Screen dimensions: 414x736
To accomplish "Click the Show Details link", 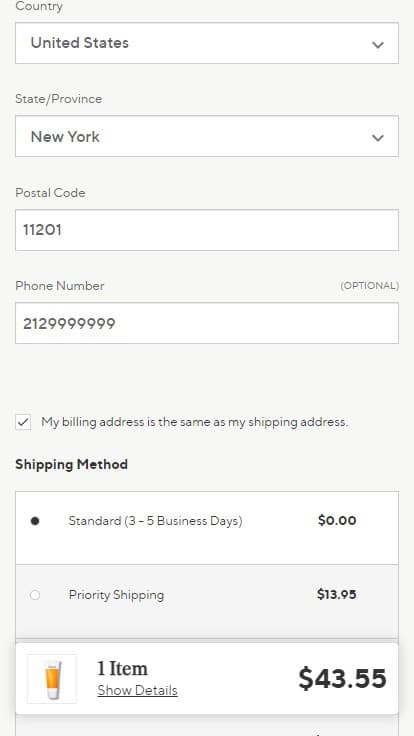I will [x=138, y=690].
